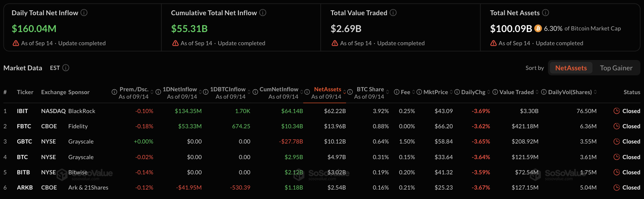Click the -$41.95M inflow cell for ARKB
The height and width of the screenshot is (199, 644).
(x=189, y=187)
